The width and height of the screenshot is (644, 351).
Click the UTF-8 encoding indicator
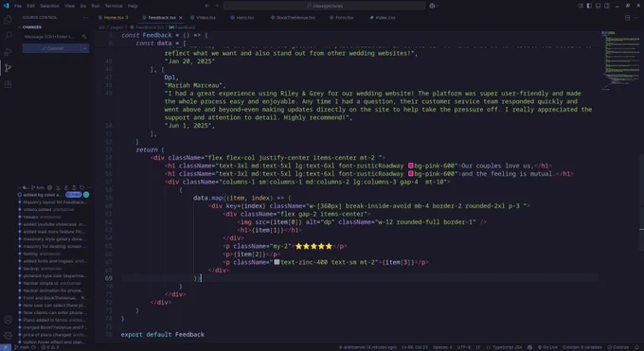464,347
